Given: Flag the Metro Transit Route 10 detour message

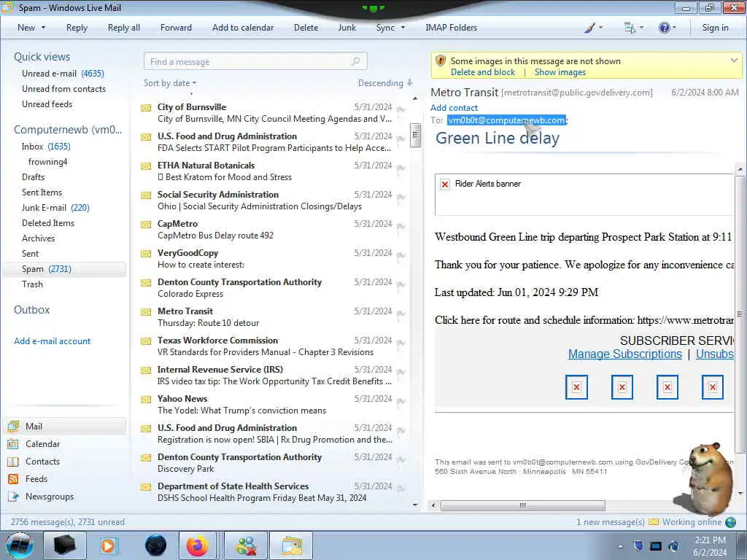Looking at the screenshot, I should click(x=400, y=314).
